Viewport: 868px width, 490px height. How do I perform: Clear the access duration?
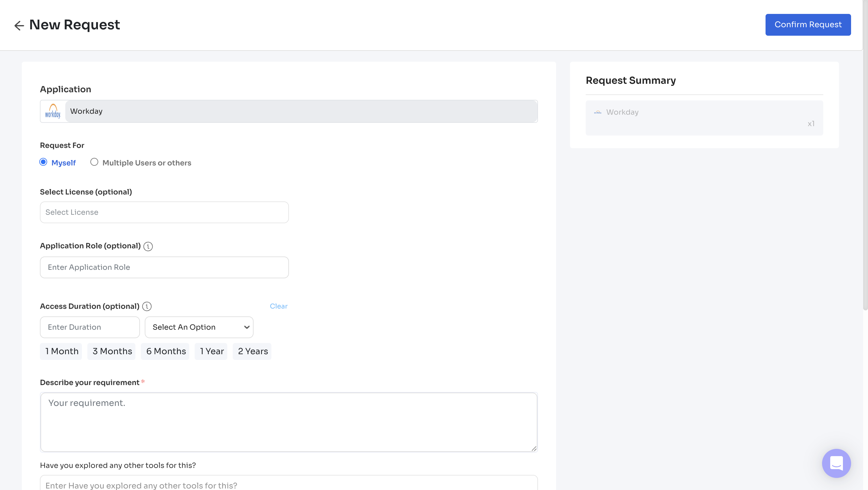coord(278,306)
